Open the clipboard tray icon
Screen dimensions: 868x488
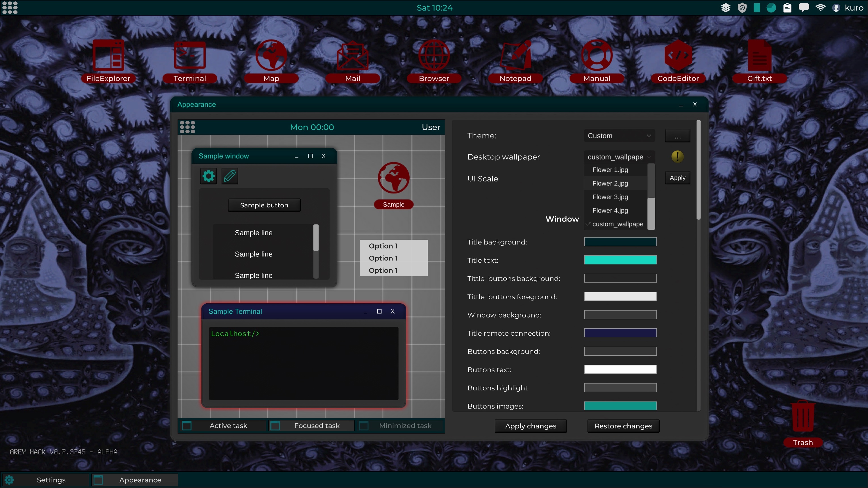coord(787,7)
